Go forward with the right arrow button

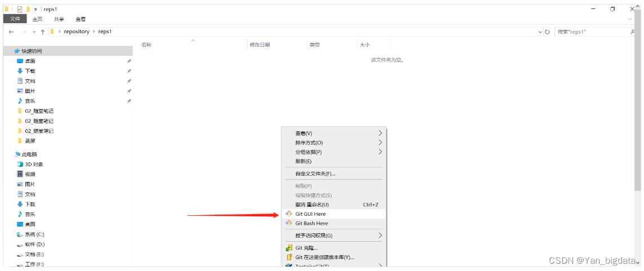(x=24, y=32)
